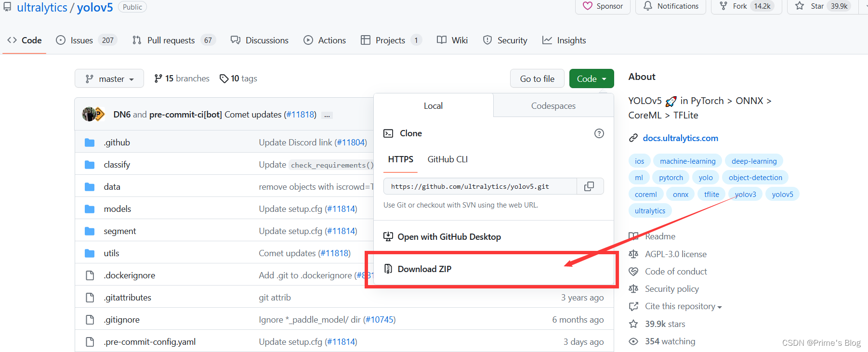Open the docs.ultralytics.com link
The height and width of the screenshot is (352, 868).
[x=680, y=138]
